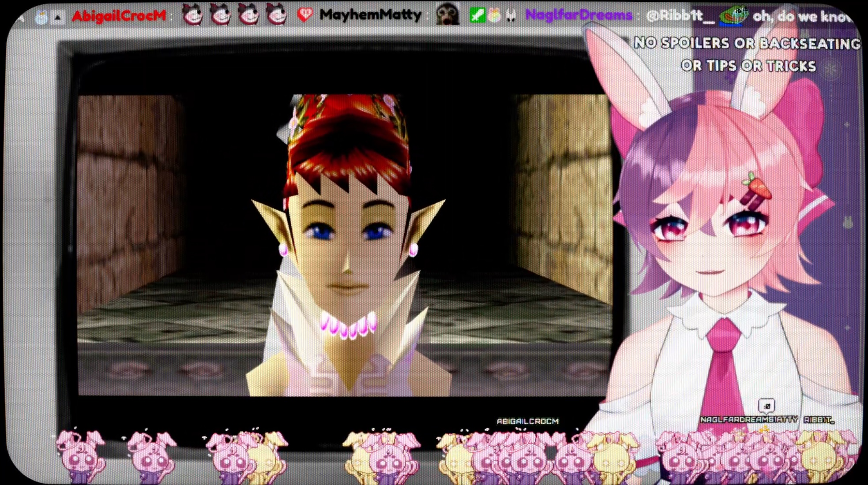Click the white bunny badge before NaglfarDreams
The width and height of the screenshot is (868, 485).
[x=511, y=16]
